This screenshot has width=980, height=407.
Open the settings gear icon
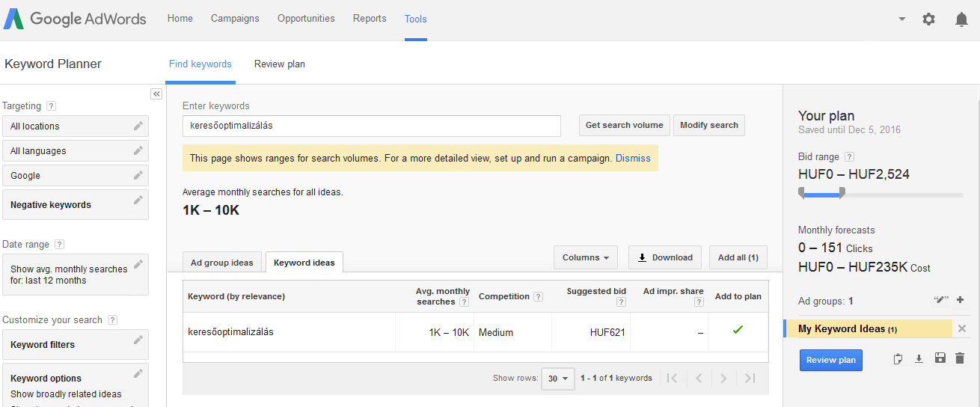(928, 19)
